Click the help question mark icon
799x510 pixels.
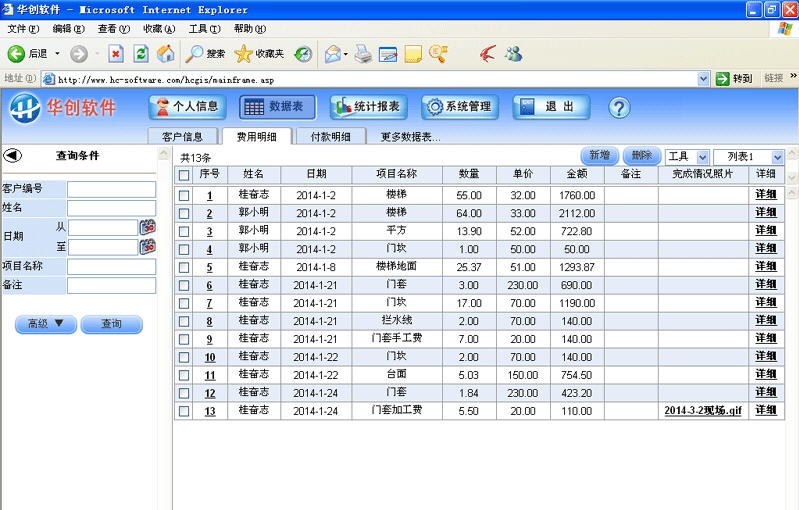coord(619,108)
